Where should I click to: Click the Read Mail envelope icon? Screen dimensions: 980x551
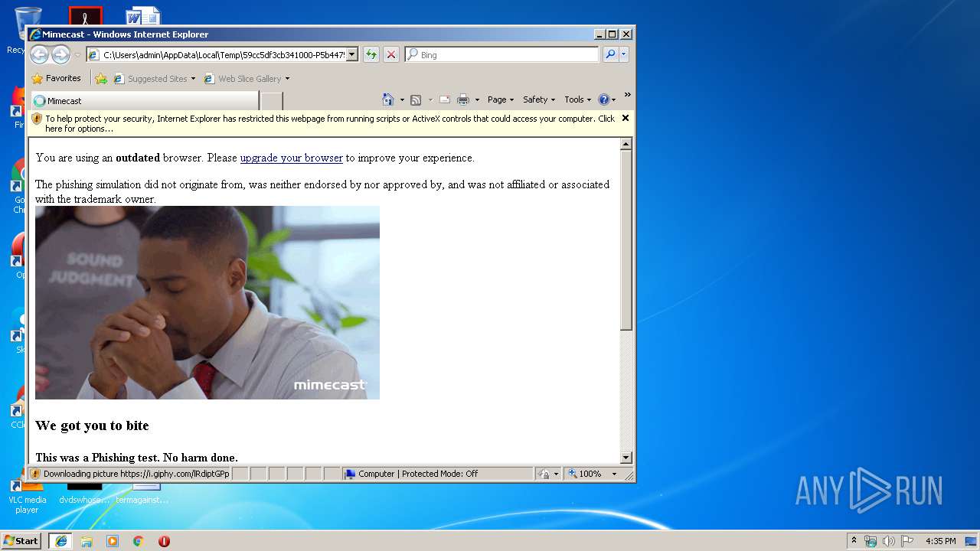click(x=444, y=99)
